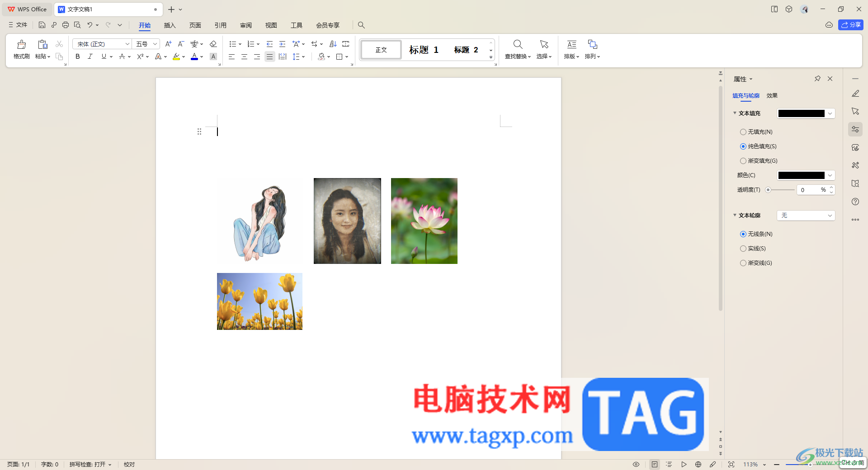This screenshot has width=868, height=470.
Task: Click the pen edit icon in right sidebar
Action: coord(855,94)
